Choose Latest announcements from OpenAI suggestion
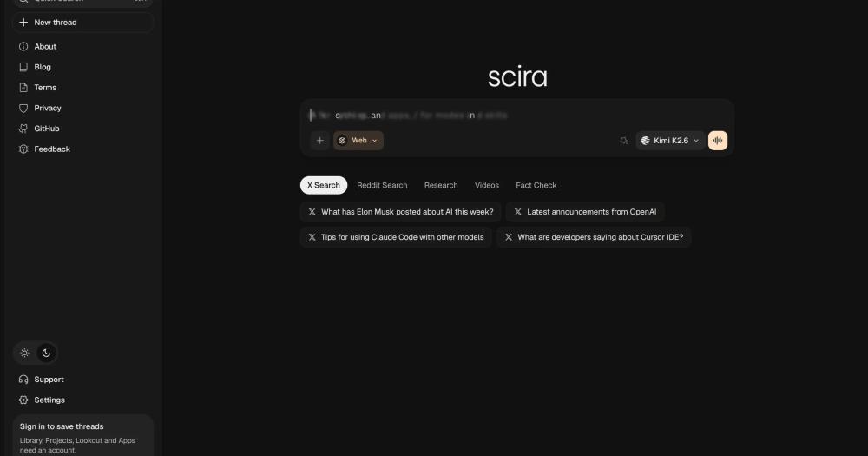 (x=585, y=212)
